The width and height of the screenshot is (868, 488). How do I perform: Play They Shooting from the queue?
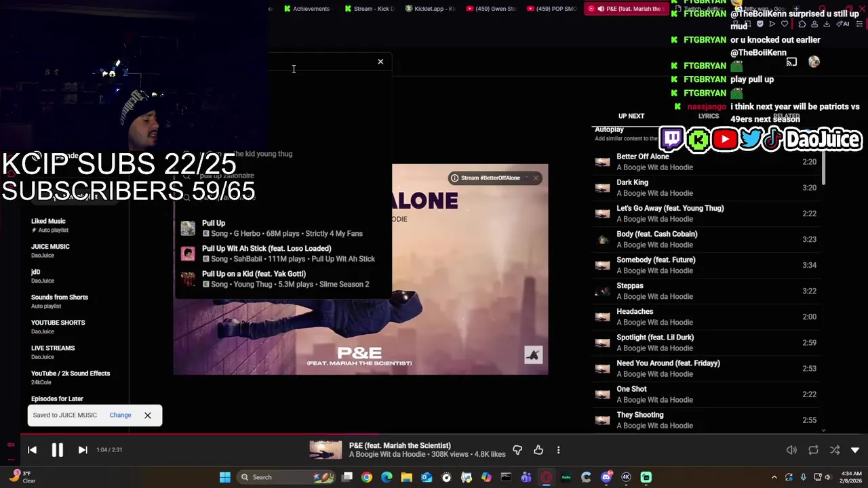coord(706,420)
